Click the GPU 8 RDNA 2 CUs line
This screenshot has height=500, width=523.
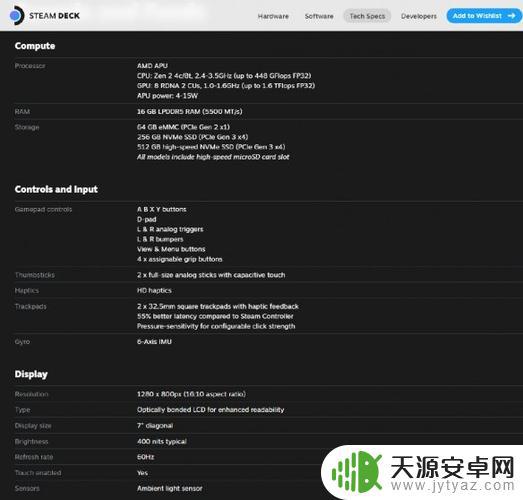point(226,86)
